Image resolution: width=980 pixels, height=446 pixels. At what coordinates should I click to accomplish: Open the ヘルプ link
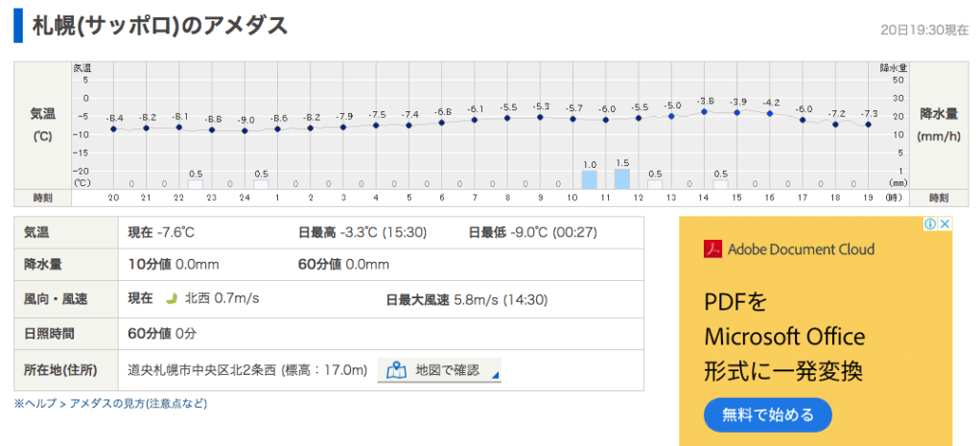[x=35, y=404]
